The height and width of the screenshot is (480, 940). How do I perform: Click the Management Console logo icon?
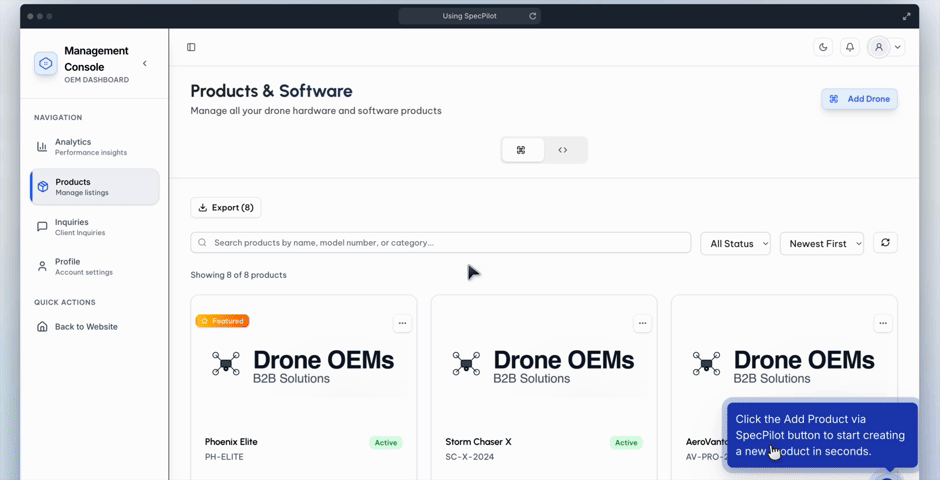tap(46, 64)
